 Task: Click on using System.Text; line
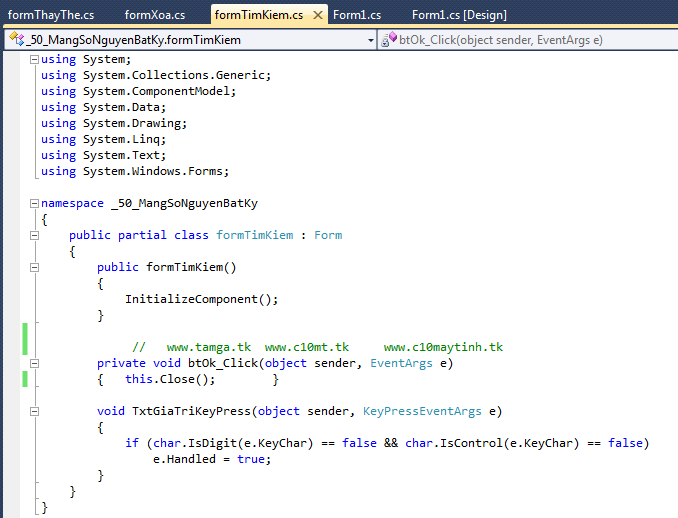pos(103,155)
